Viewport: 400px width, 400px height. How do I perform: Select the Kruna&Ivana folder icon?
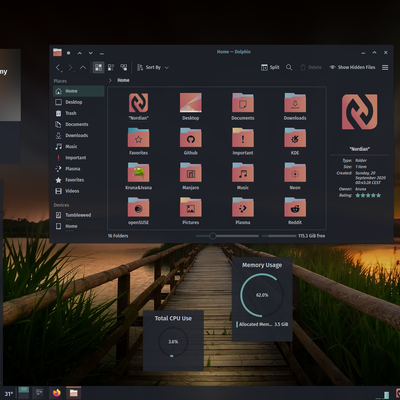point(138,172)
